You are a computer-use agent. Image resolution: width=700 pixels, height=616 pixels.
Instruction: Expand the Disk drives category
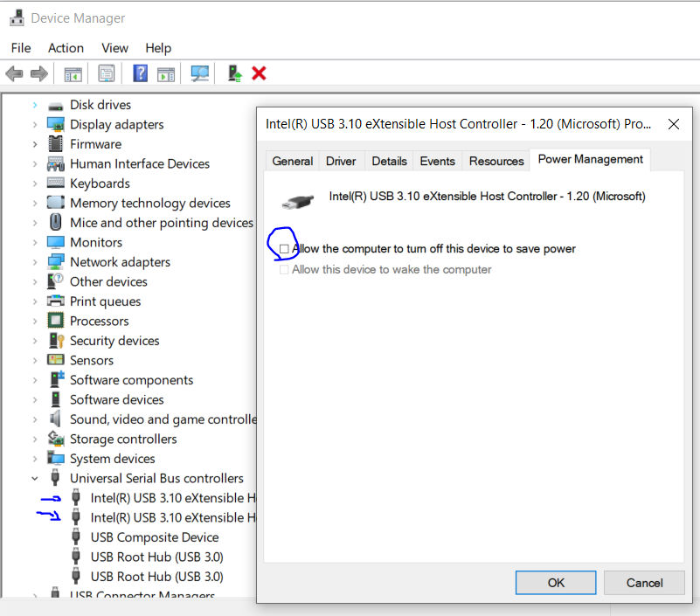coord(35,105)
